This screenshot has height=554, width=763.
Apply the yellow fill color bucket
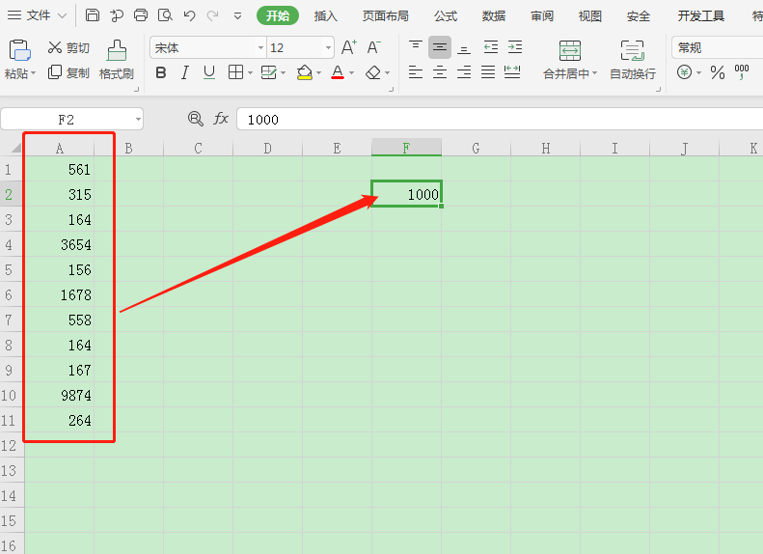(305, 73)
